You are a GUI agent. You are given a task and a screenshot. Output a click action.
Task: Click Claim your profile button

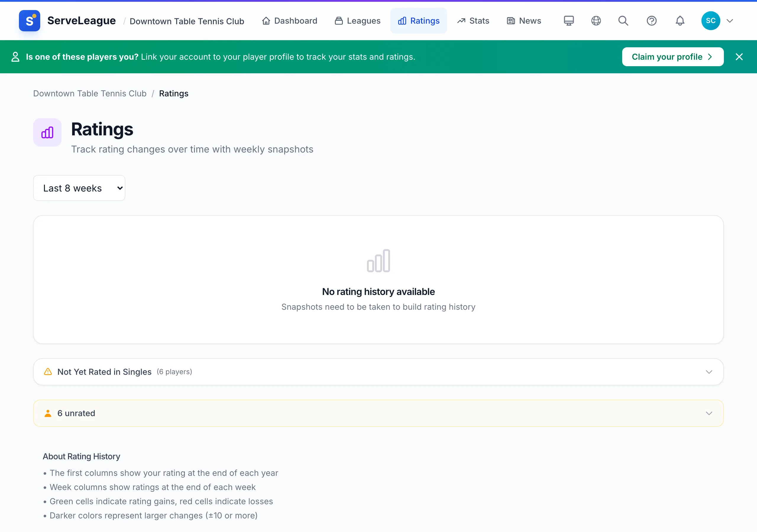(x=673, y=57)
